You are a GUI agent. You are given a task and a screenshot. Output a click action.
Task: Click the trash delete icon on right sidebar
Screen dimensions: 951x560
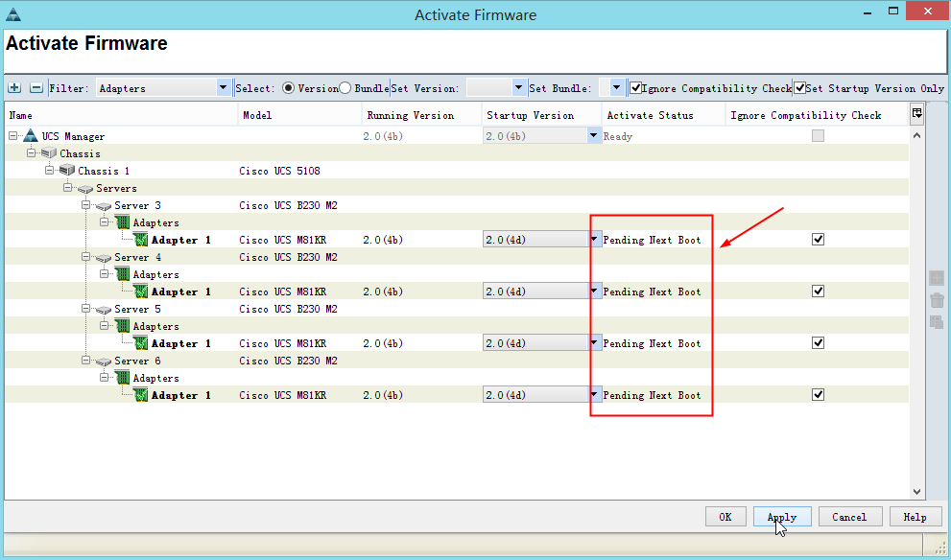click(937, 300)
